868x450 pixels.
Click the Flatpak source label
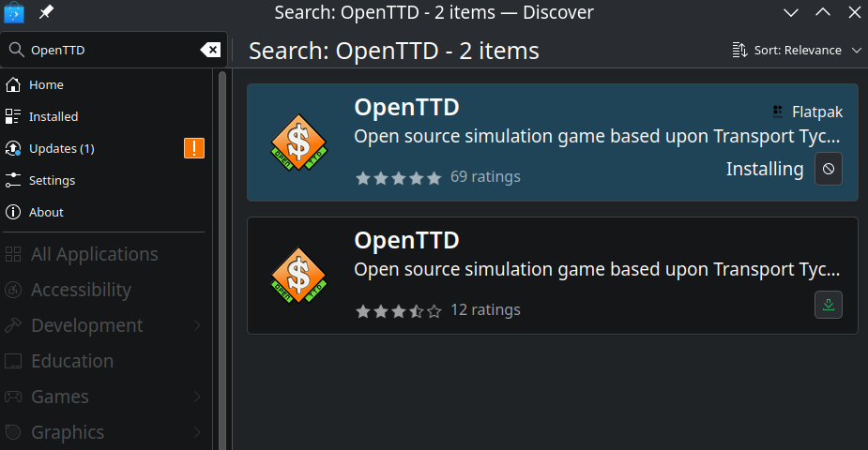[817, 112]
